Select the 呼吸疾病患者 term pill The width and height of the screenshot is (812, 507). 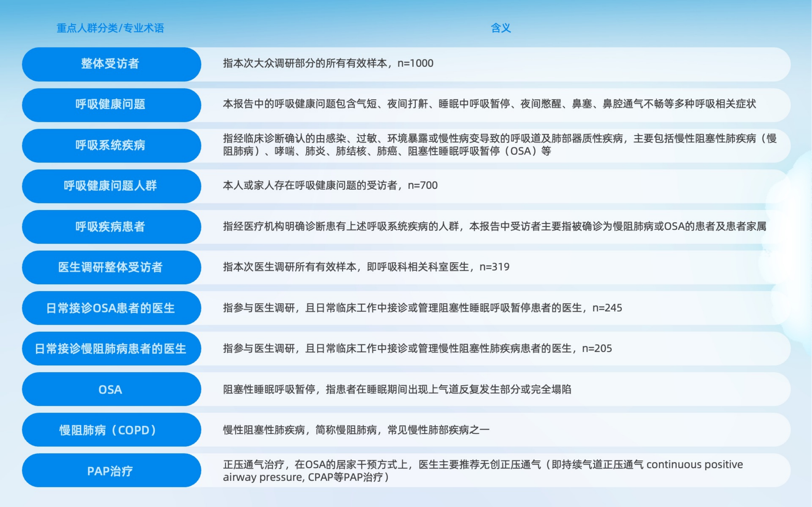click(111, 227)
